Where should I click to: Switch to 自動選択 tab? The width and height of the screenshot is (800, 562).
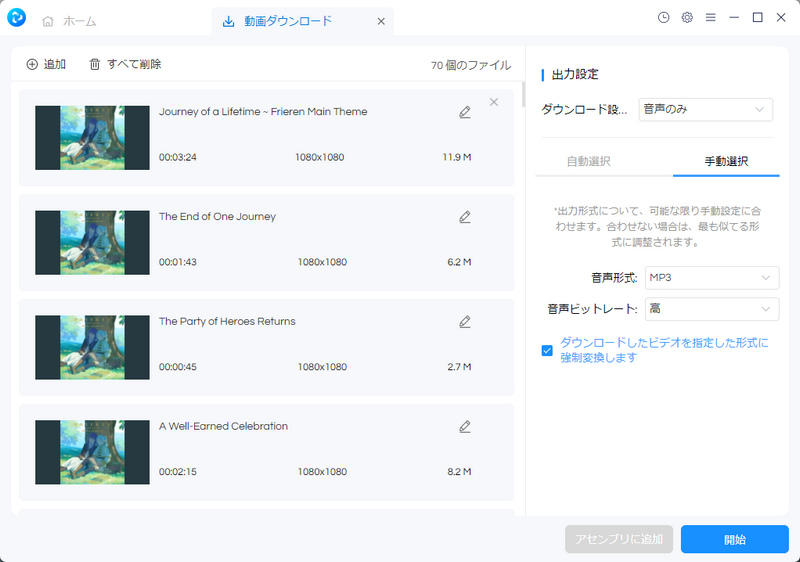coord(589,162)
